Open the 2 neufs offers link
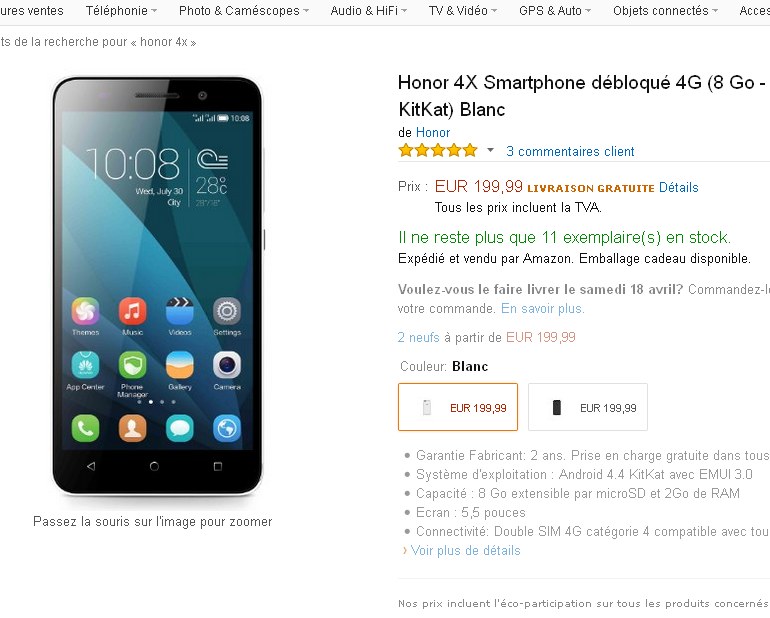Image resolution: width=770 pixels, height=618 pixels. [x=418, y=337]
